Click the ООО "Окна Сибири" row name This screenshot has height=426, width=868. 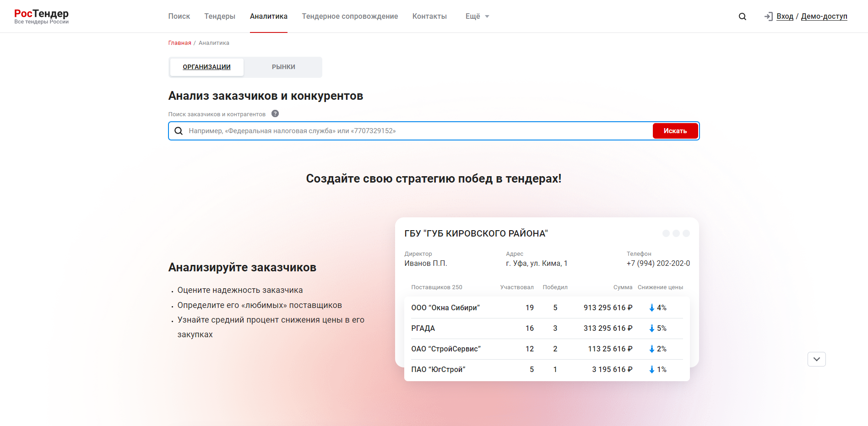[x=445, y=307]
